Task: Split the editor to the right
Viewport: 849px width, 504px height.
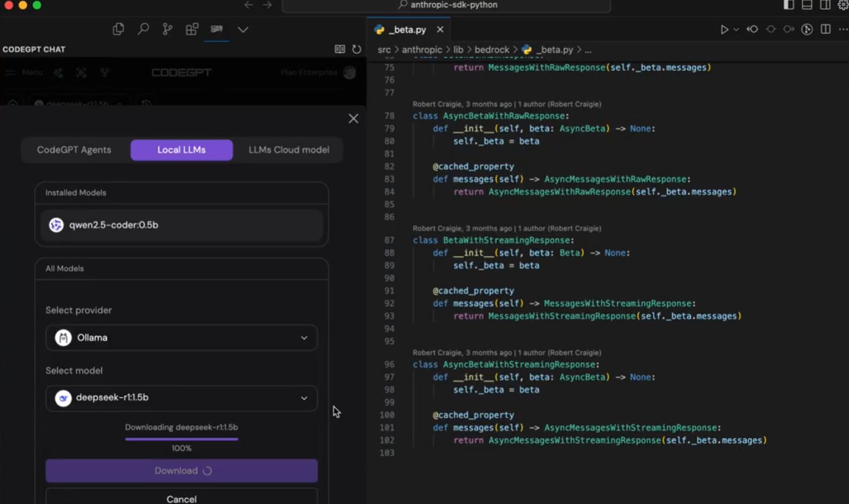Action: (x=826, y=29)
